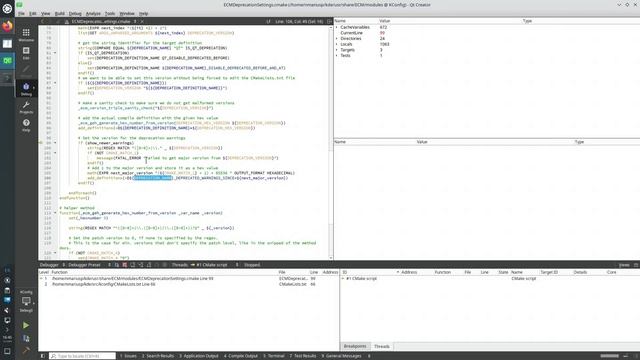This screenshot has height=360, width=640.
Task: Click the Start Debugging run icon
Action: [26, 338]
